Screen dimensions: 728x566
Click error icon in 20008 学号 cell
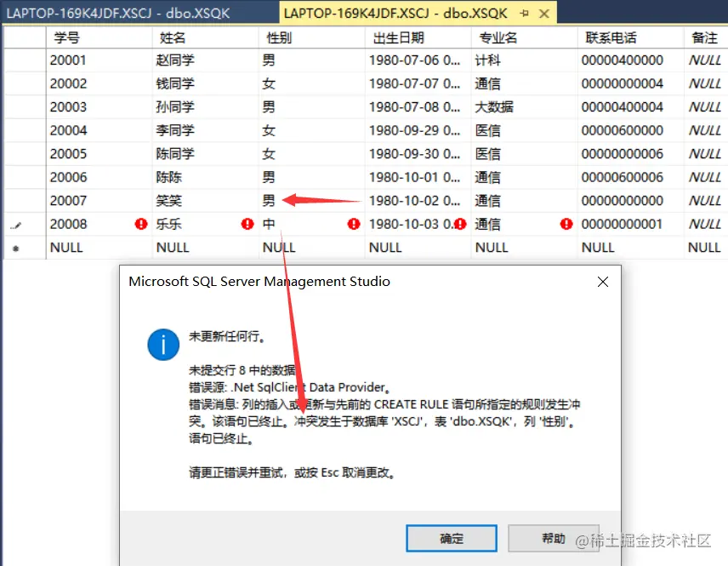point(141,224)
